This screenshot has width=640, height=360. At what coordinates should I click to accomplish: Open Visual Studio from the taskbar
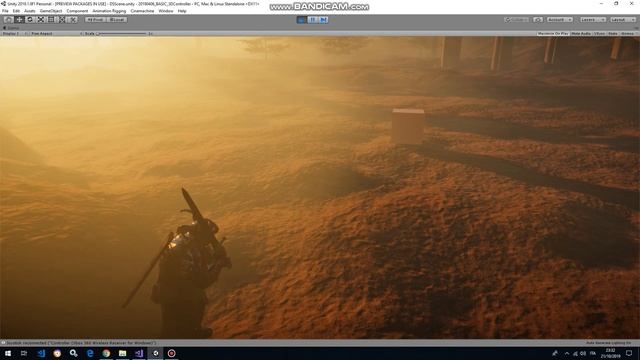pyautogui.click(x=139, y=353)
